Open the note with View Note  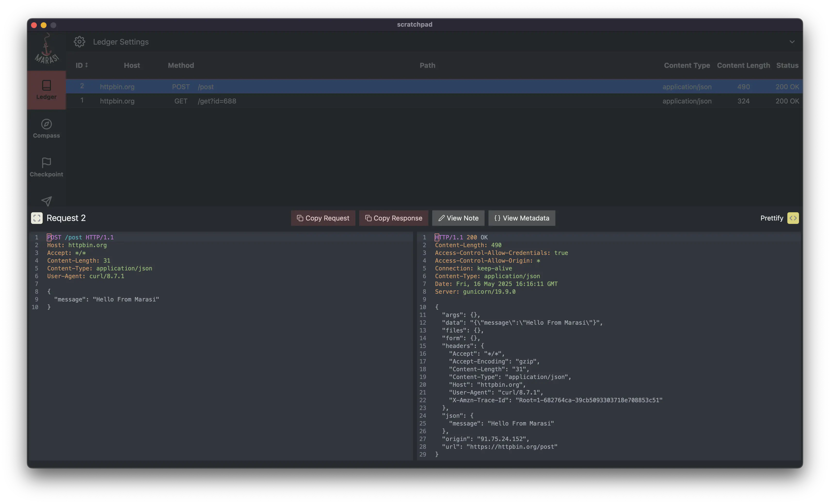(458, 218)
